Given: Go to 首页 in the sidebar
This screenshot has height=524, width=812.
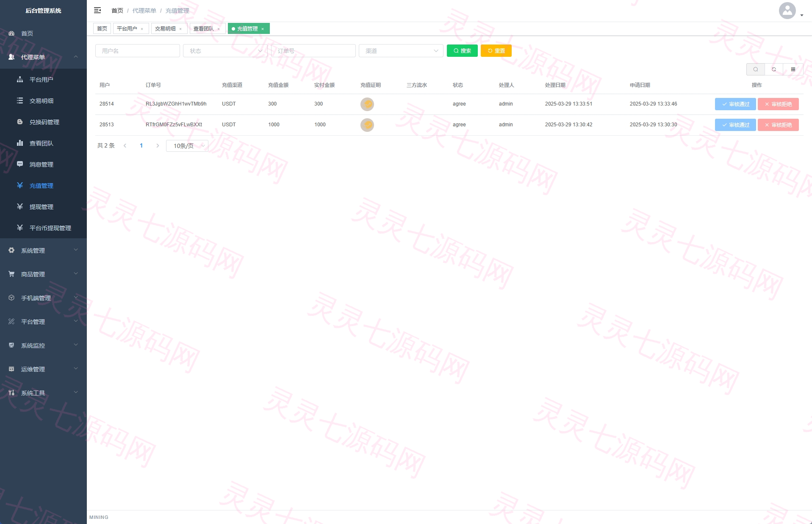Looking at the screenshot, I should pyautogui.click(x=43, y=33).
